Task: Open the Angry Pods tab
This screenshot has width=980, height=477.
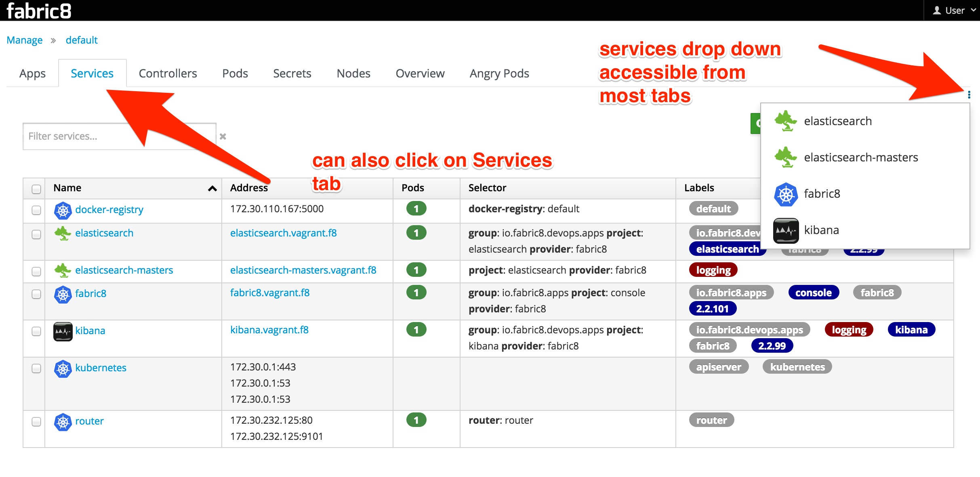Action: pyautogui.click(x=499, y=73)
